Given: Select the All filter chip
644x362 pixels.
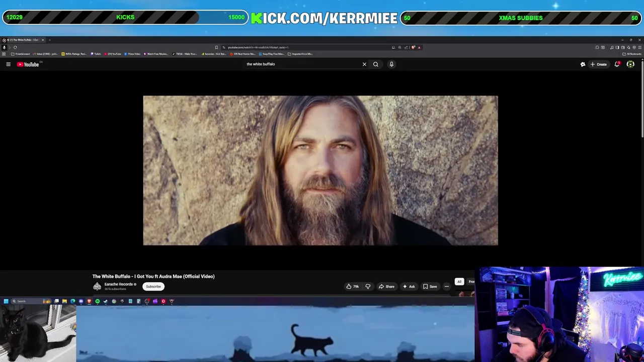Looking at the screenshot, I should pyautogui.click(x=459, y=282).
